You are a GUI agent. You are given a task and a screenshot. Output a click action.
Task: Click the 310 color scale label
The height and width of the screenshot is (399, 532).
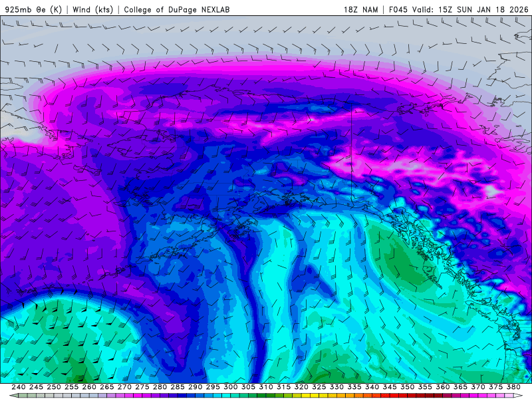pyautogui.click(x=265, y=387)
